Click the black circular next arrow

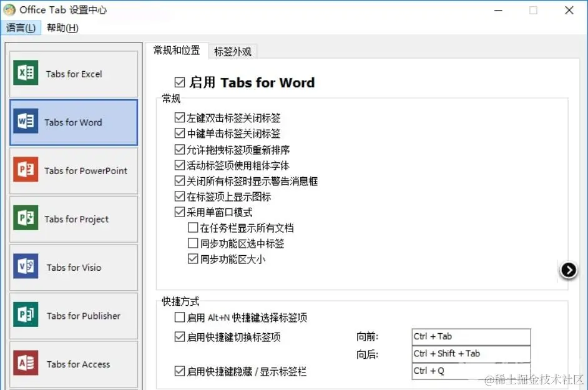click(x=569, y=270)
